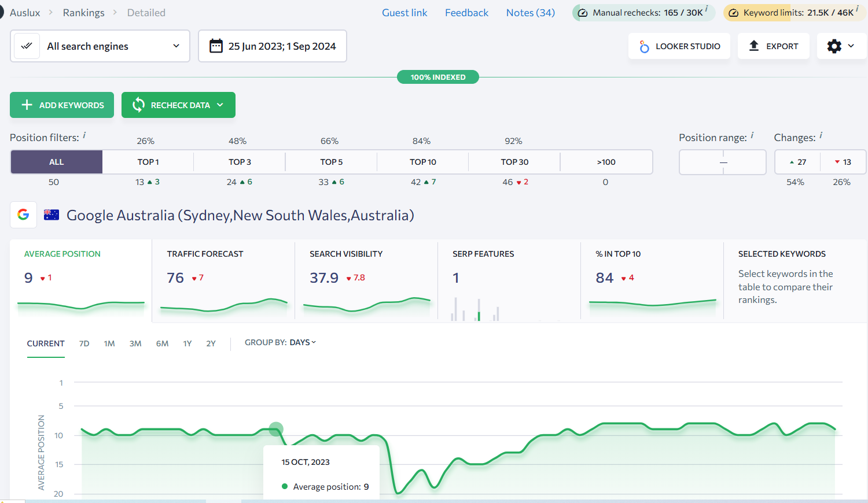Go to Auslux breadcrumb
Screen dimensions: 868x503
tap(25, 13)
